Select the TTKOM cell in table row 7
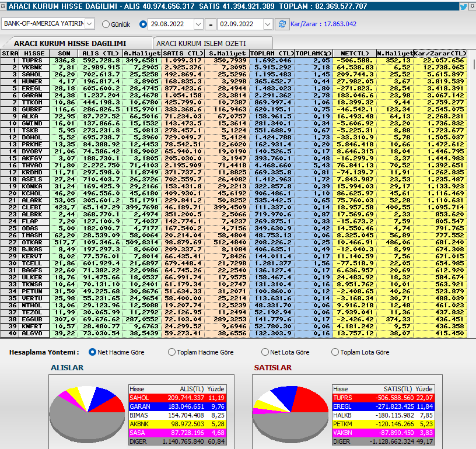Image resolution: width=476 pixels, height=449 pixels. click(34, 103)
